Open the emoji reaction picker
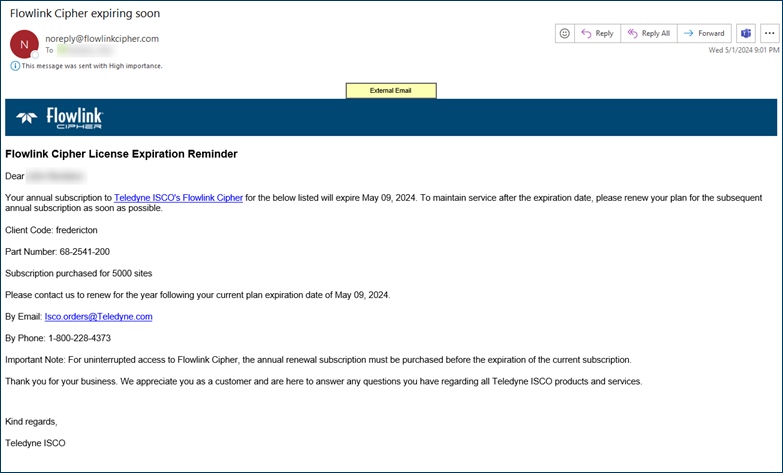 (x=565, y=33)
